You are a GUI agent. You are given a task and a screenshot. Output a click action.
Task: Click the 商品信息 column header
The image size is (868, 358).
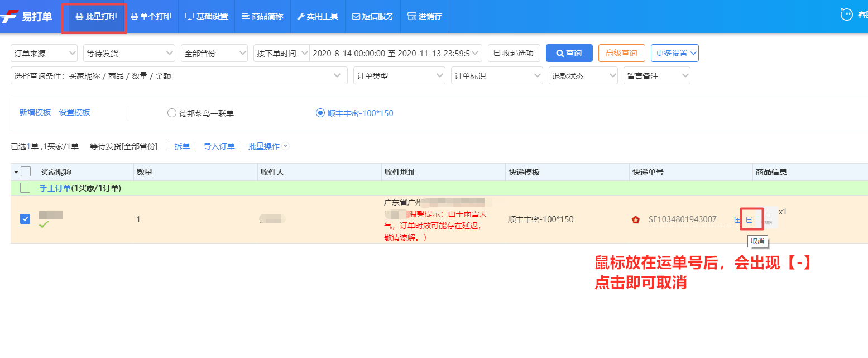pos(771,172)
